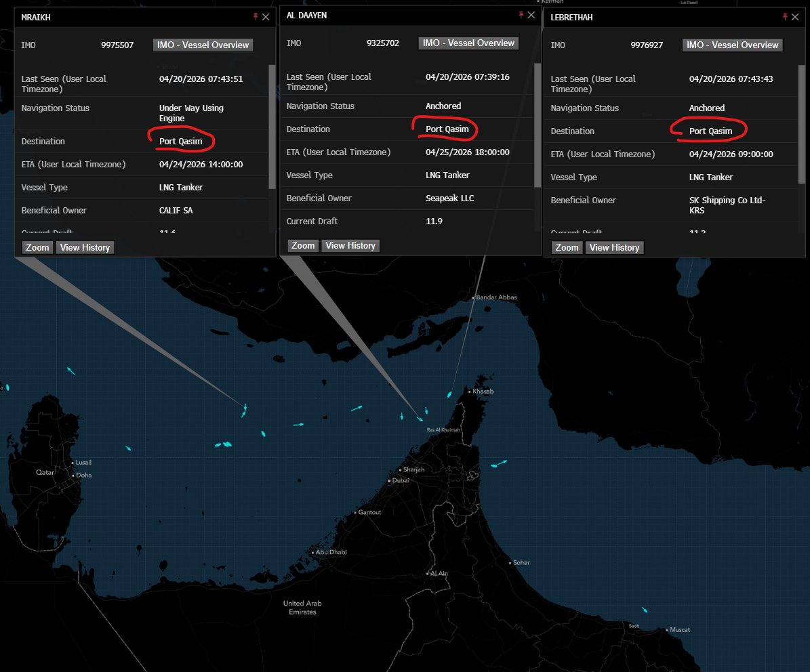View History of AL DAAYEN
This screenshot has width=810, height=672.
(x=350, y=245)
